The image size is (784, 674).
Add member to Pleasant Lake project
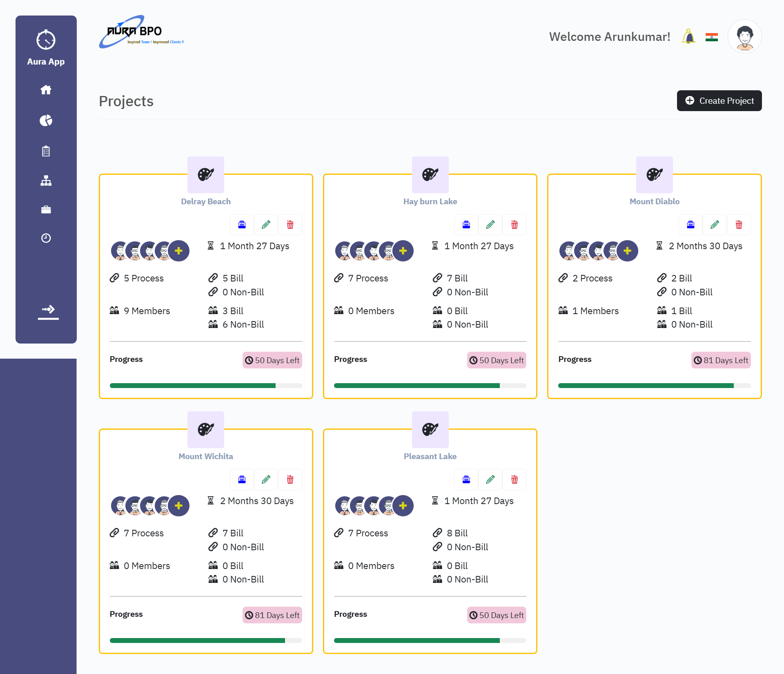tap(403, 506)
